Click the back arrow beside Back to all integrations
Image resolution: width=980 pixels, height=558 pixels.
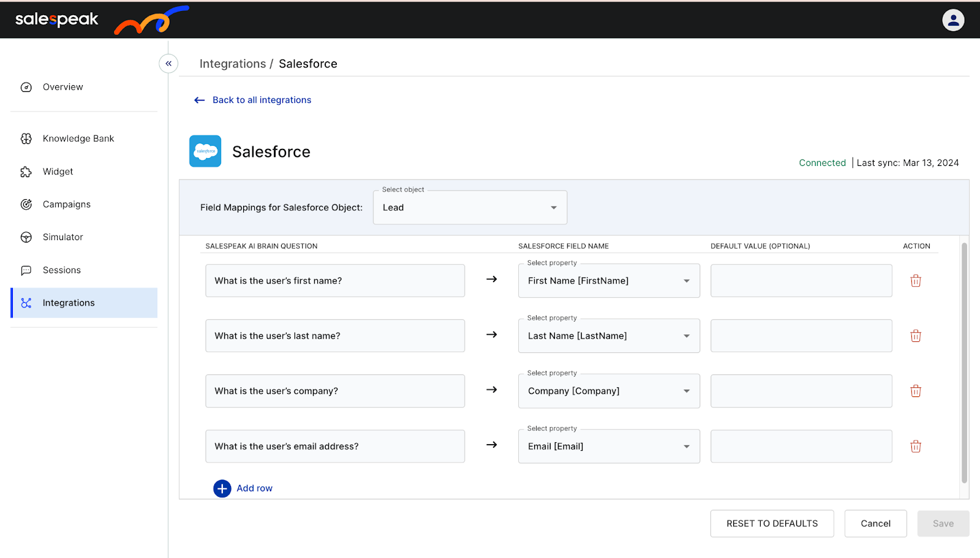tap(200, 100)
